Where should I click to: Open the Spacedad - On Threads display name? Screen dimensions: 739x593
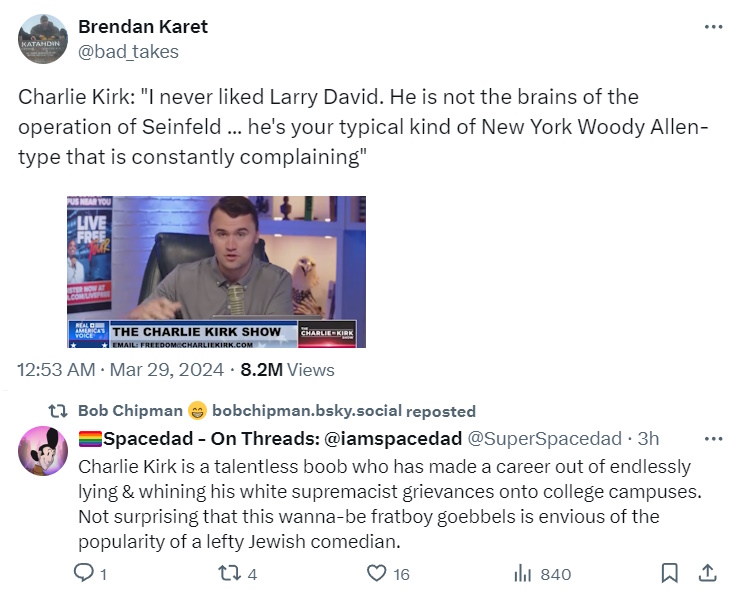[x=270, y=438]
